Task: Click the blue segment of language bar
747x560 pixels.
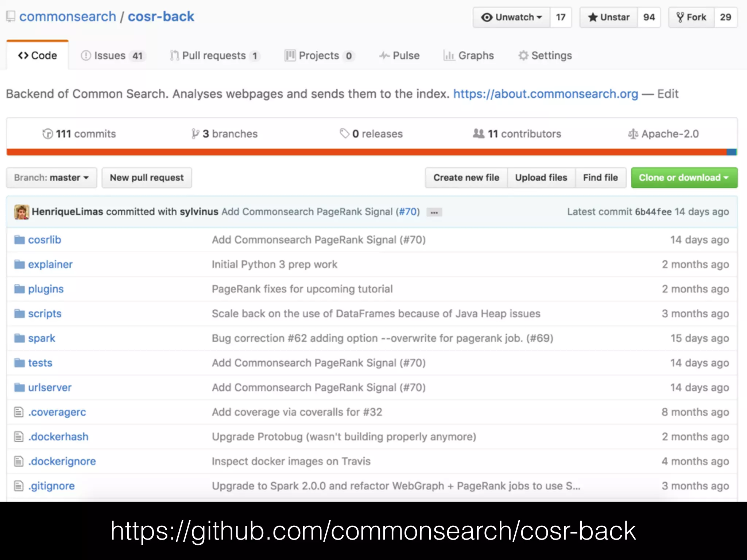Action: (731, 152)
